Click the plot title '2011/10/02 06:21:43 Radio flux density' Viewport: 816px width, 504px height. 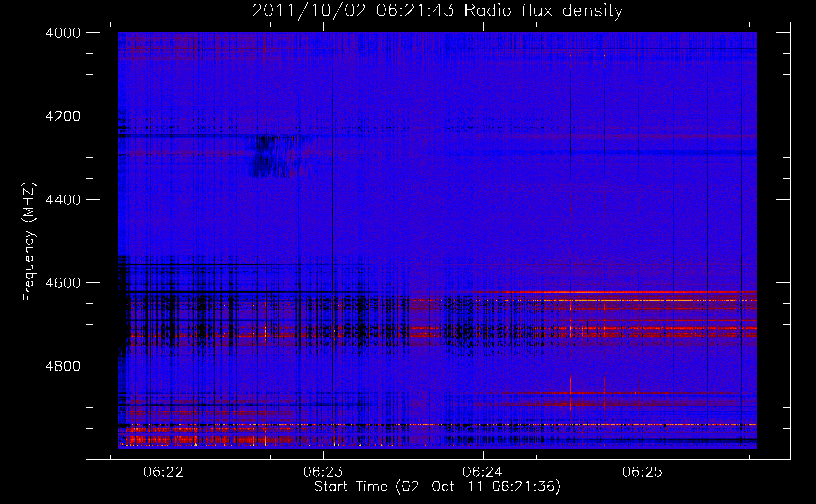(437, 11)
